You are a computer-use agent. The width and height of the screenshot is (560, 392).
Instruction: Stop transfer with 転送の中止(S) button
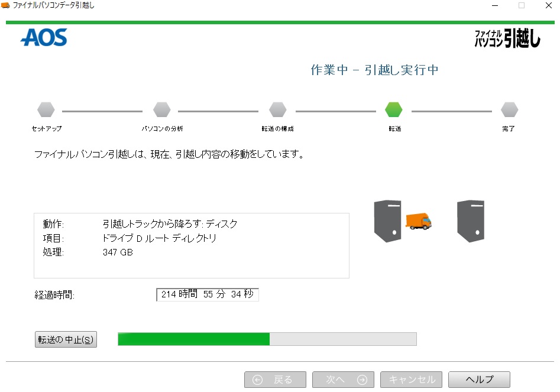[x=66, y=339]
